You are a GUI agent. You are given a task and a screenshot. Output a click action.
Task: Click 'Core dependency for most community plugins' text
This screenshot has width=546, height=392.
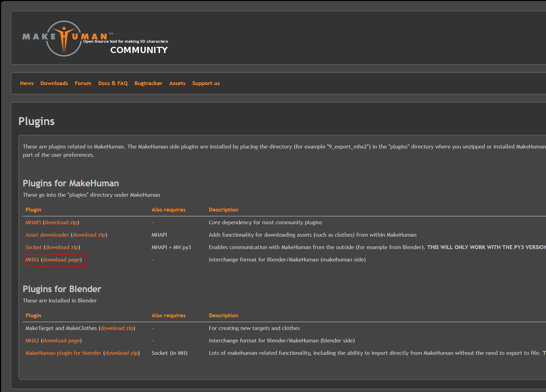265,223
